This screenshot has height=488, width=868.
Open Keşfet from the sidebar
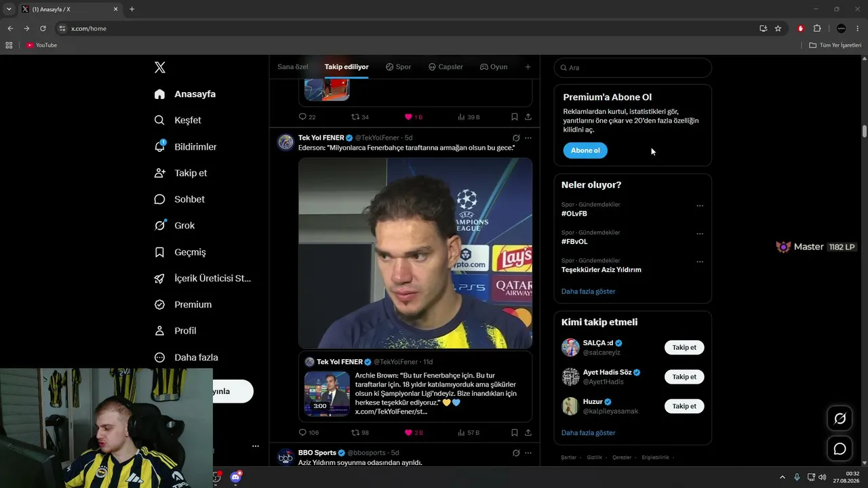[x=178, y=120]
